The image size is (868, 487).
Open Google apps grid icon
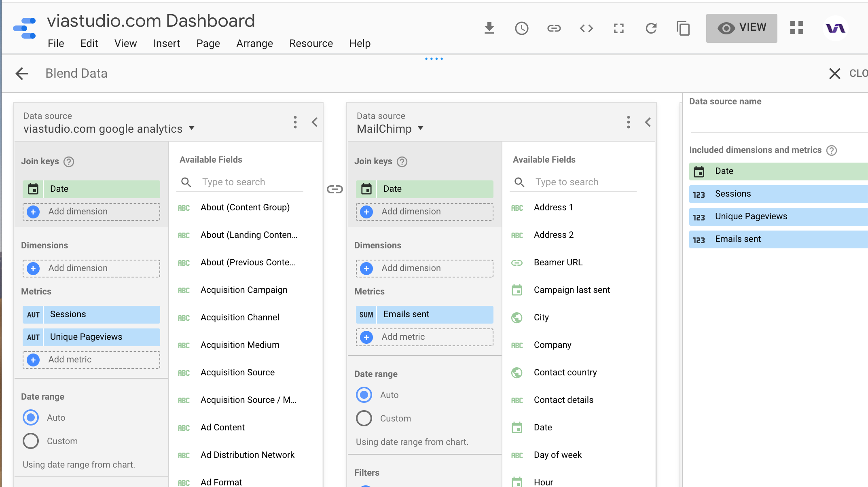coord(797,28)
